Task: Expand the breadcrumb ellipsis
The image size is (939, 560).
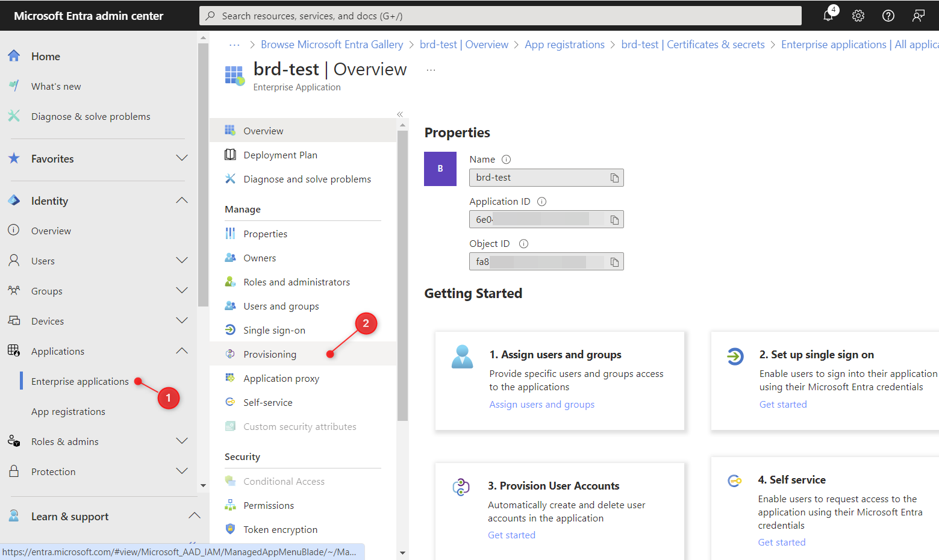Action: click(234, 45)
